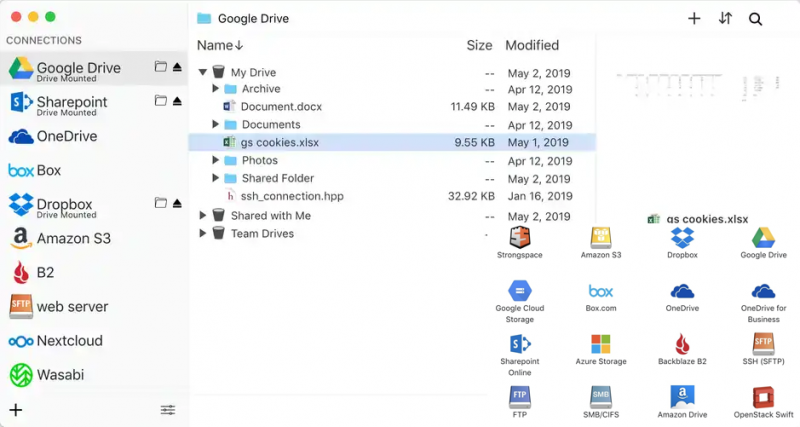Screen dimensions: 800x427
Task: Click the plus icon in top toolbar
Action: tap(694, 18)
